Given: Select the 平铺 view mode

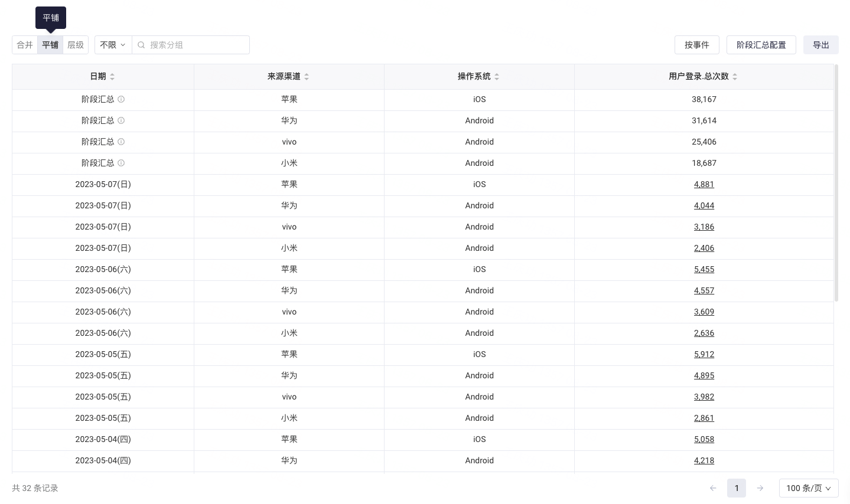Looking at the screenshot, I should tap(50, 45).
